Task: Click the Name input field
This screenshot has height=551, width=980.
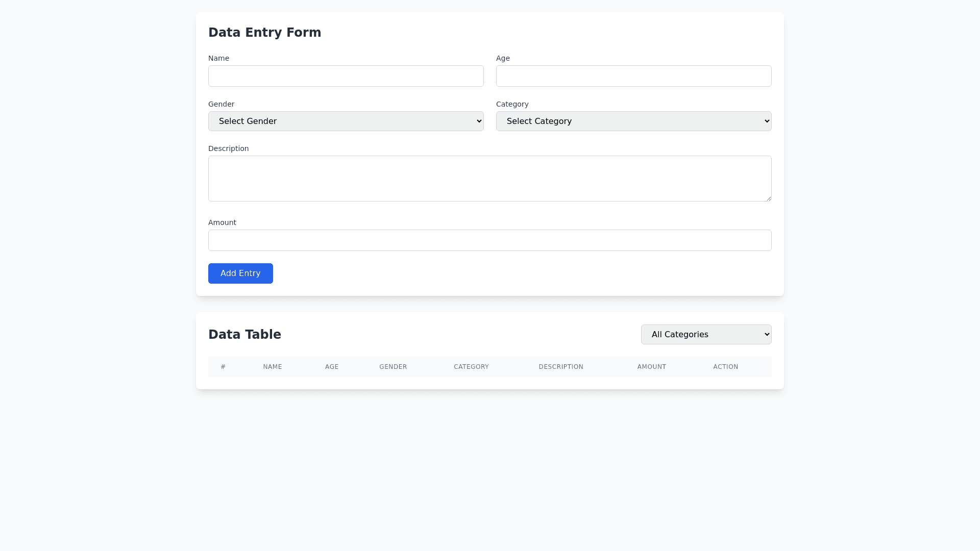Action: point(346,76)
